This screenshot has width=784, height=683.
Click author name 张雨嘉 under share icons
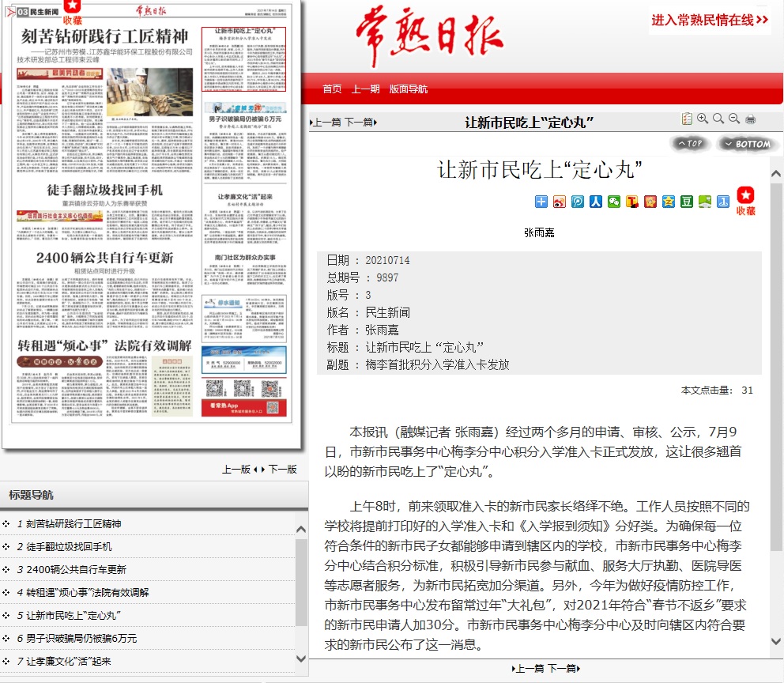pos(539,232)
